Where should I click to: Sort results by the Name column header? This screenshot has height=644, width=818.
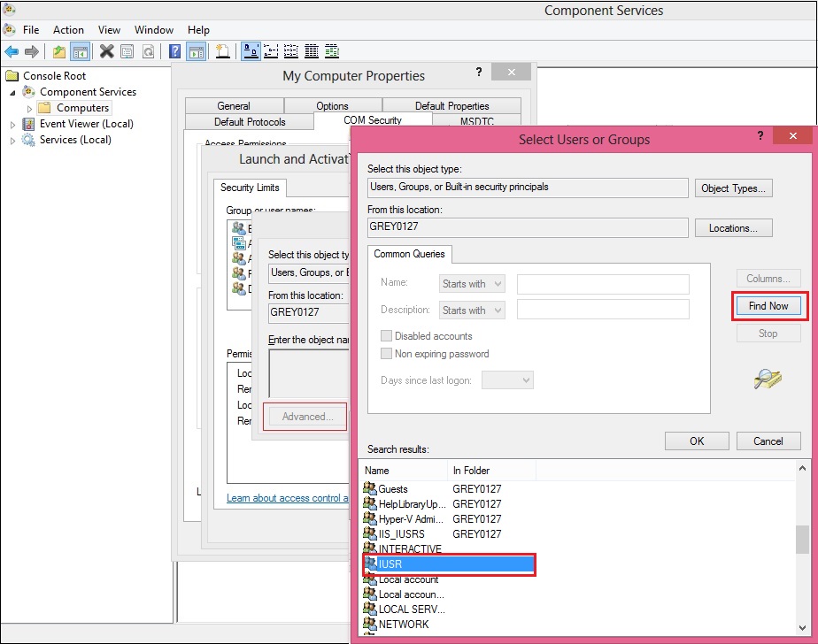coord(405,471)
